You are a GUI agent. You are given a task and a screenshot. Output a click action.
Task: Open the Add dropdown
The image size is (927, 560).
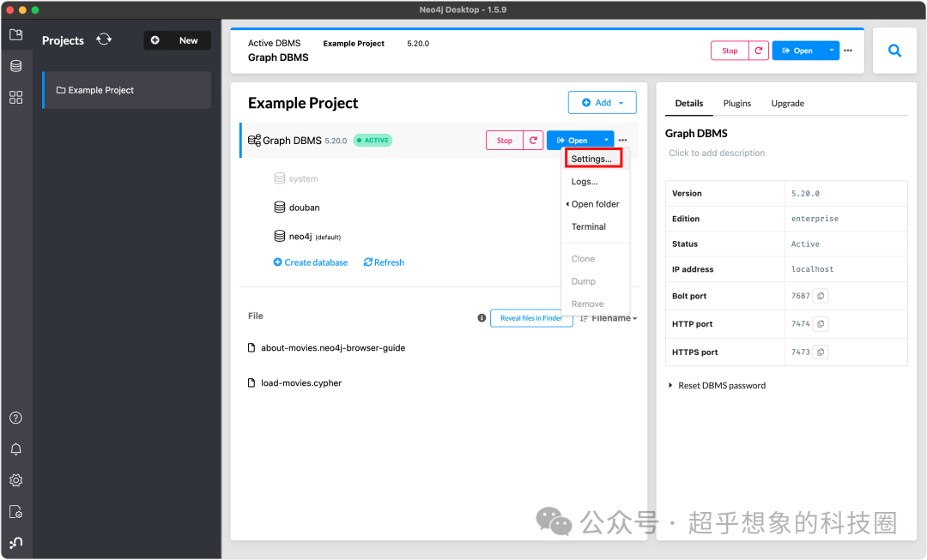603,103
